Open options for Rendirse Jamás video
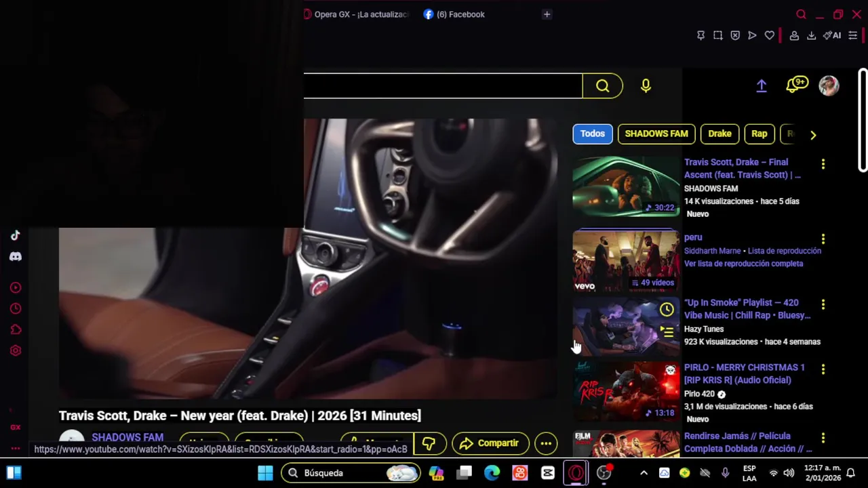The height and width of the screenshot is (488, 868). [x=823, y=438]
